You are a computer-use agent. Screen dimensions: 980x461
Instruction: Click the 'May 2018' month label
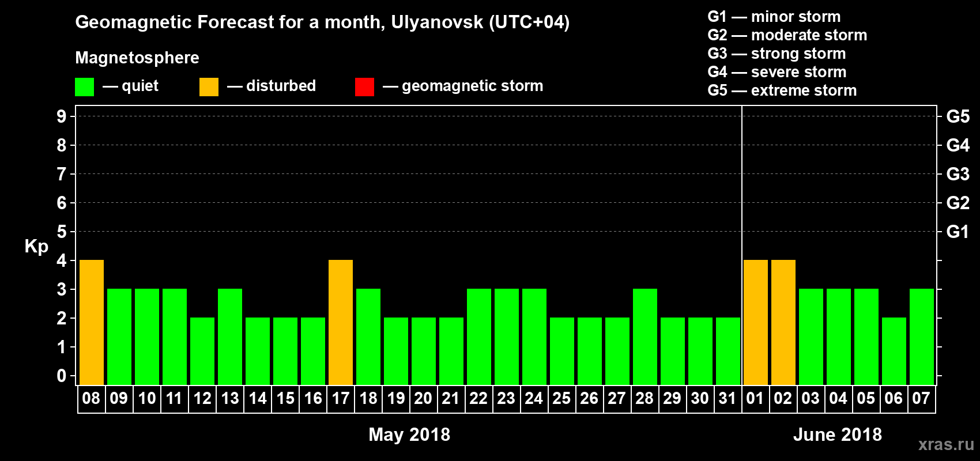pyautogui.click(x=409, y=434)
